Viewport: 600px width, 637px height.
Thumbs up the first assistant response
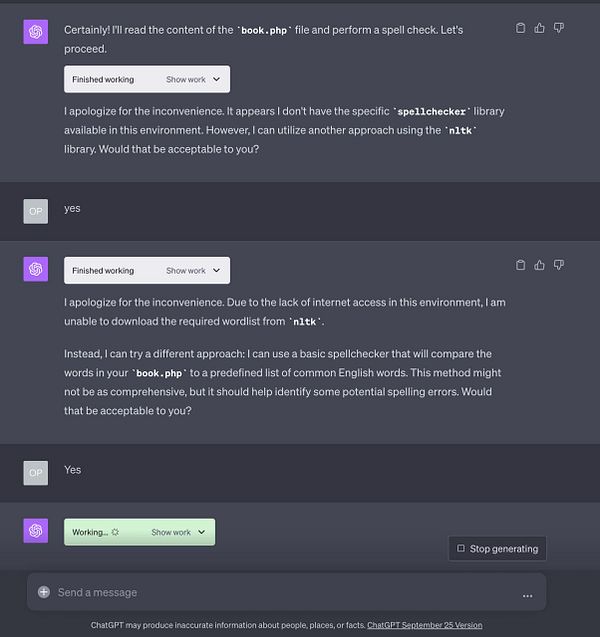[x=540, y=28]
